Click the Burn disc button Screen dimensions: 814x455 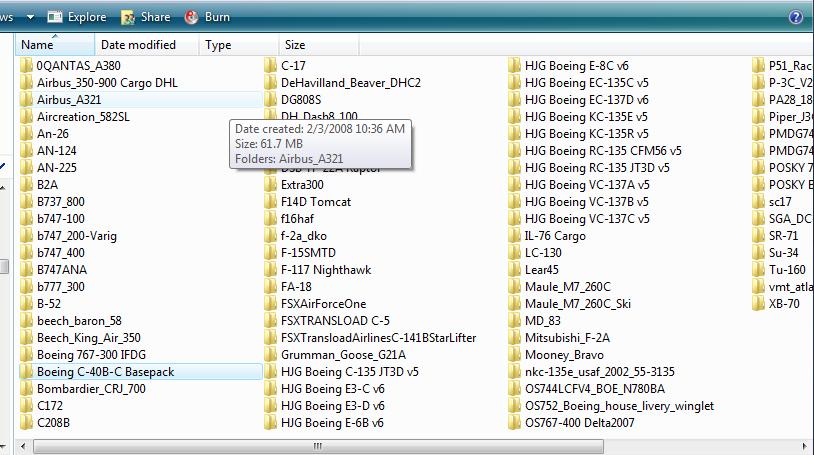(207, 17)
